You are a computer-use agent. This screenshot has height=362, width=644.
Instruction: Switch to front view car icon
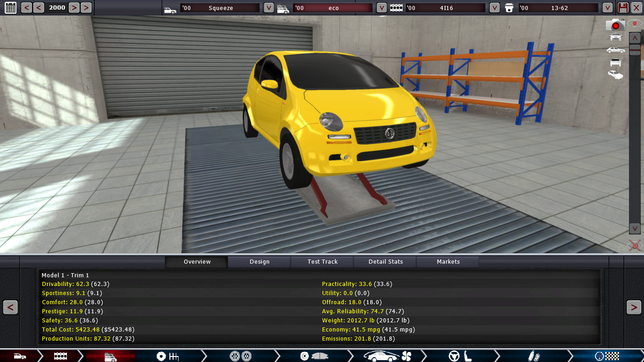tap(615, 37)
